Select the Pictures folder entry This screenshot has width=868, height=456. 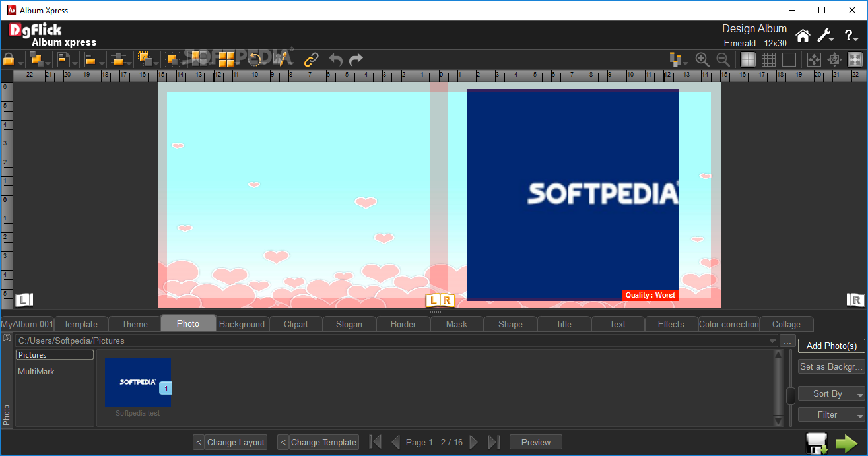tap(55, 355)
